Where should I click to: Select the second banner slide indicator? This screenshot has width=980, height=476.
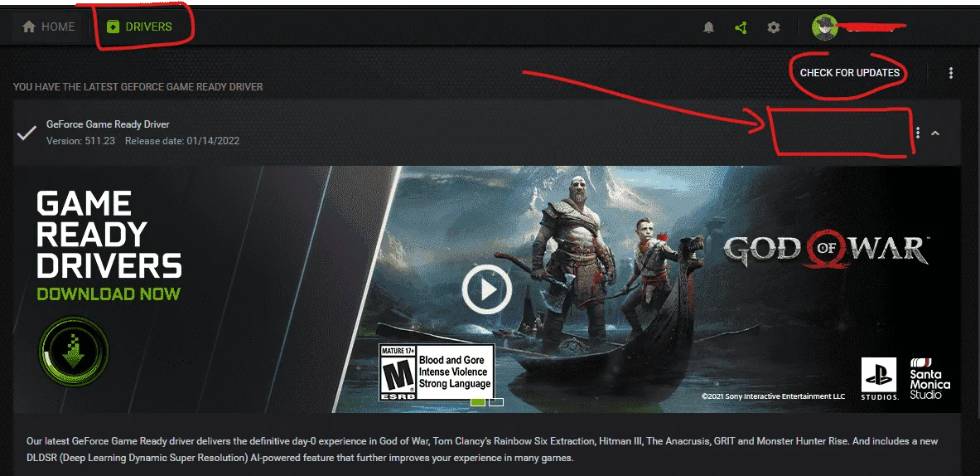coord(496,401)
